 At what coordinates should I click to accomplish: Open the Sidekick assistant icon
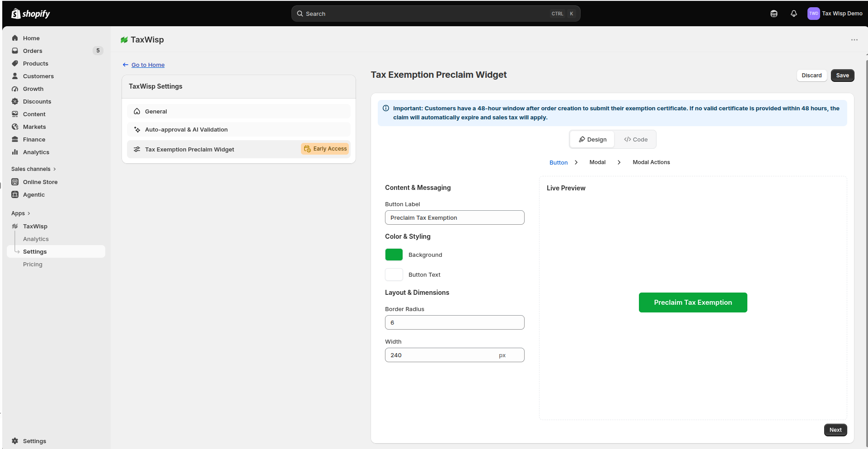tap(774, 14)
